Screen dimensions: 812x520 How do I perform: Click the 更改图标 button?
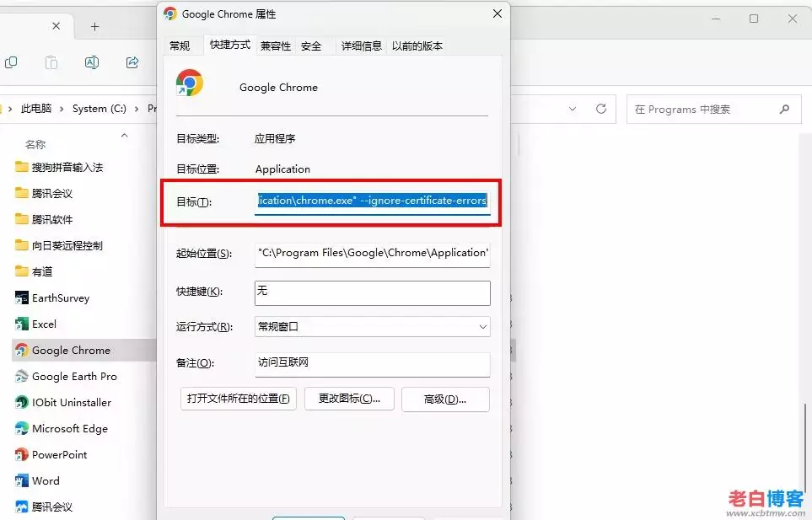(x=349, y=399)
